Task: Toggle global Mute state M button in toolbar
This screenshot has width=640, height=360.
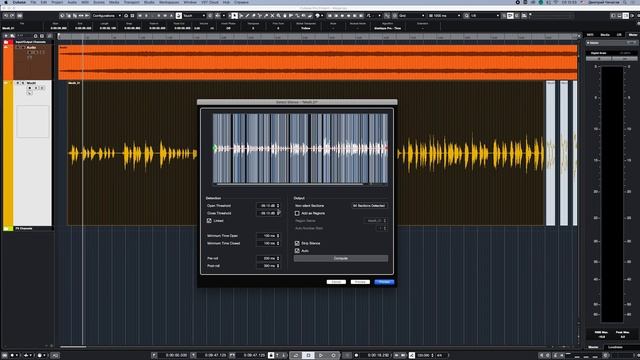Action: point(140,16)
